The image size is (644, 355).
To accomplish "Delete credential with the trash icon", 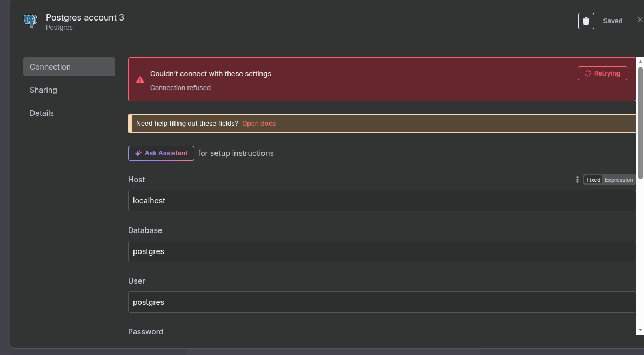I will click(x=586, y=21).
